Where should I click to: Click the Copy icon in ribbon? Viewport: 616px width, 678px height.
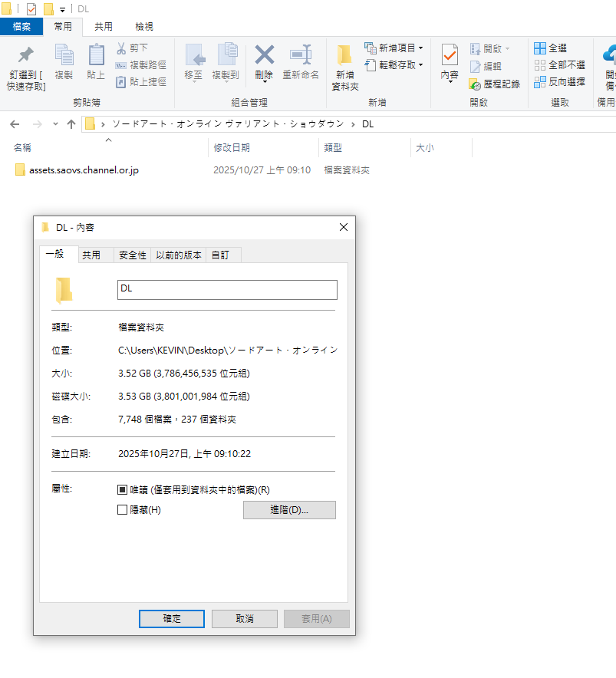(64, 55)
